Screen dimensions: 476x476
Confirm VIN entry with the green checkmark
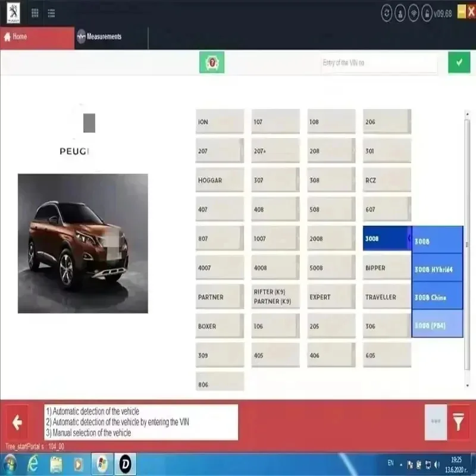[x=458, y=62]
